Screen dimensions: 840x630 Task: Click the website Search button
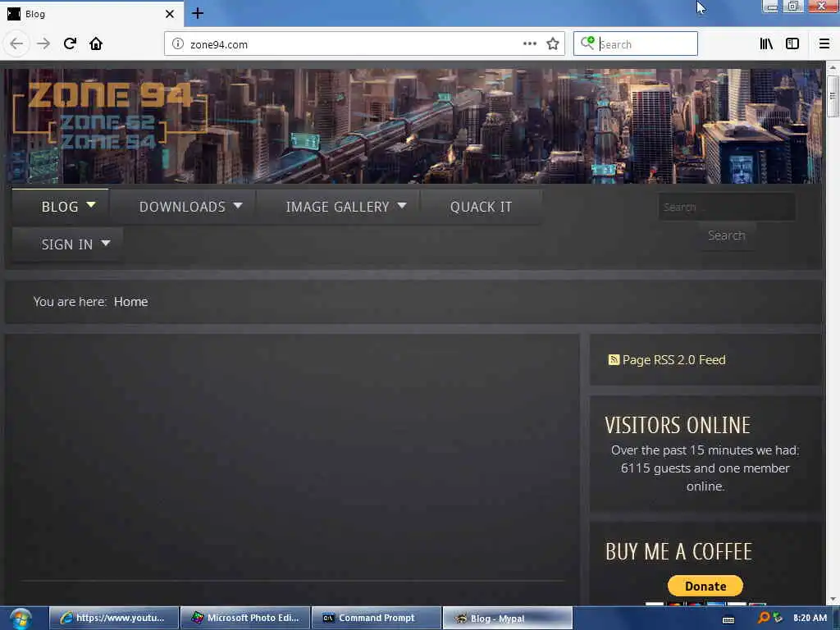pyautogui.click(x=727, y=235)
